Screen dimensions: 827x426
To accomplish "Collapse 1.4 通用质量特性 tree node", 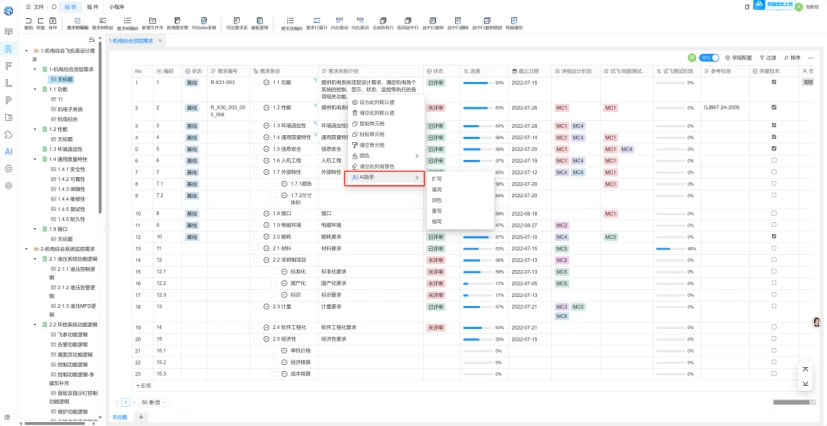I will 35,159.
